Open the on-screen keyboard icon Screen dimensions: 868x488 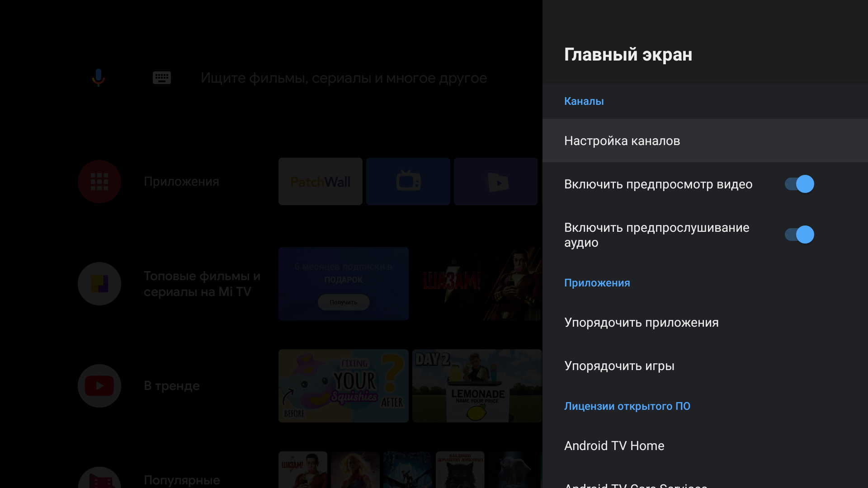coord(161,78)
